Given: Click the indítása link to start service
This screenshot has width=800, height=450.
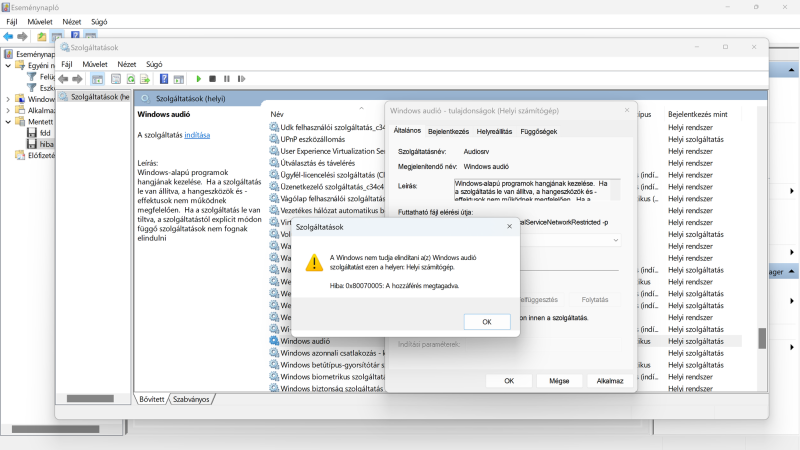Looking at the screenshot, I should 197,135.
